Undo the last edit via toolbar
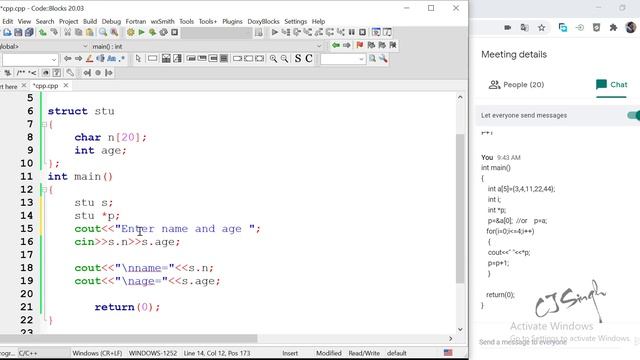This screenshot has height=360, width=640. click(42, 32)
